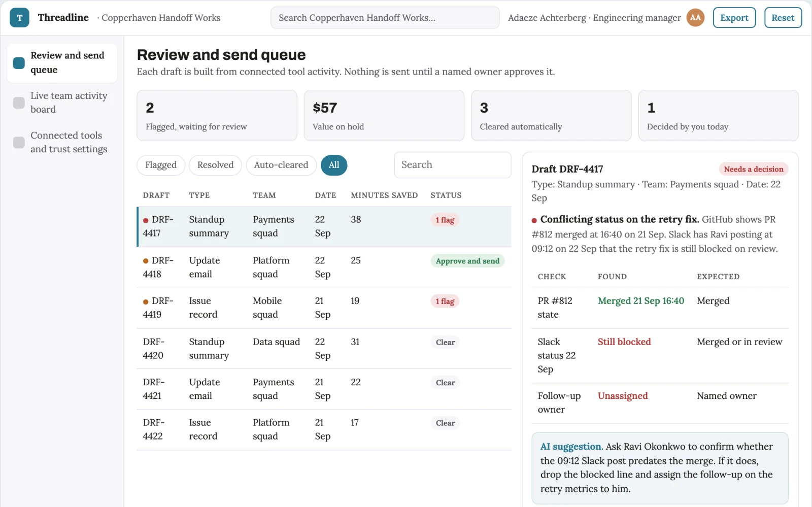
Task: Select the Auto-cleared filter chip
Action: point(281,165)
